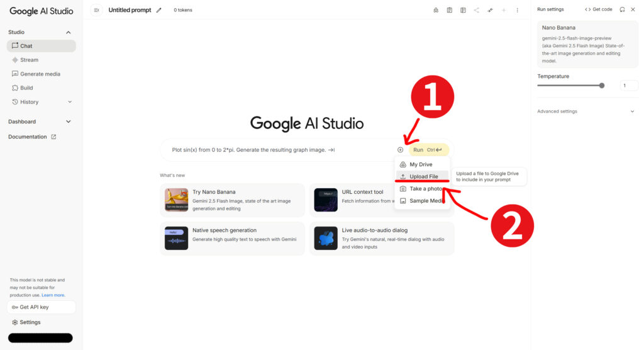This screenshot has width=644, height=350.
Task: Open the system instructions clipboard icon
Action: pos(449,10)
